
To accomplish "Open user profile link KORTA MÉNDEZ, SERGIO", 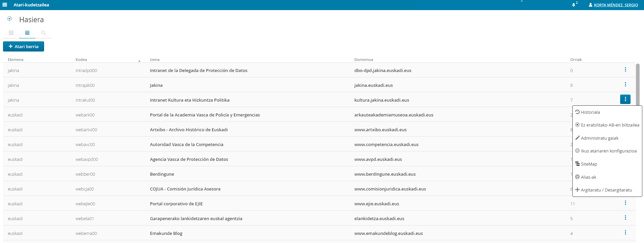I will (615, 5).
